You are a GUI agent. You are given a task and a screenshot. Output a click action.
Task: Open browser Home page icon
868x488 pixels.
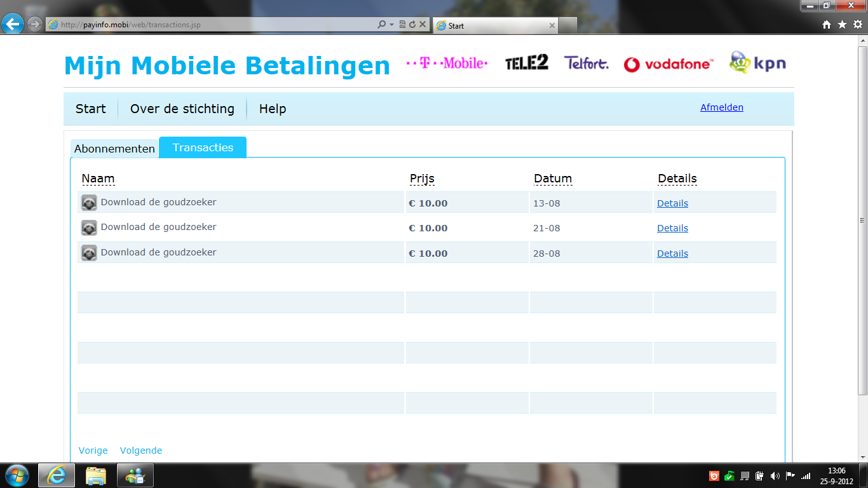[827, 25]
